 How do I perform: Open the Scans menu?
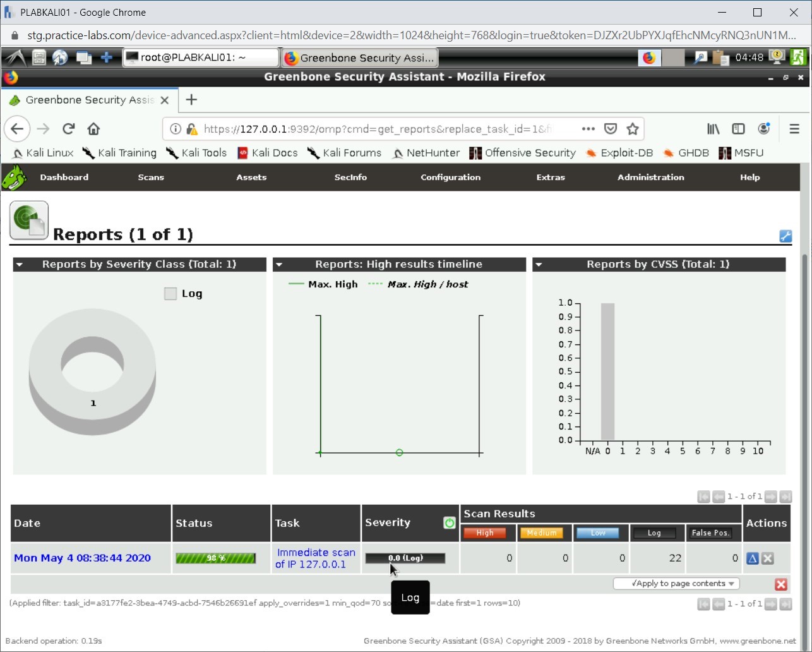point(151,178)
